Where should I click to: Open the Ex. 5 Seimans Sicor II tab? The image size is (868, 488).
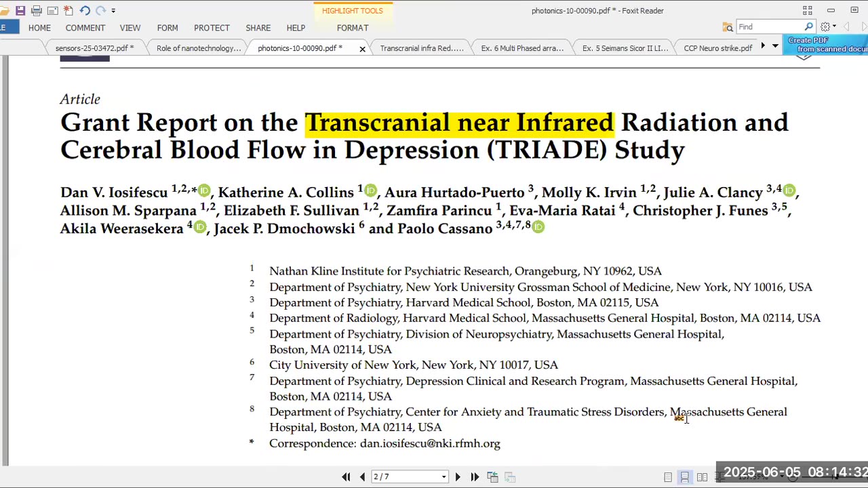coord(625,48)
